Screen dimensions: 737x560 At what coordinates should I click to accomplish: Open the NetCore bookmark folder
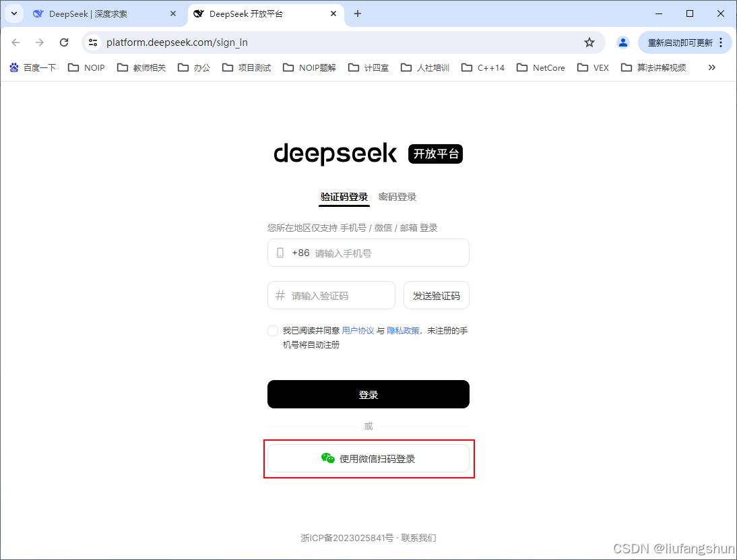coord(541,67)
